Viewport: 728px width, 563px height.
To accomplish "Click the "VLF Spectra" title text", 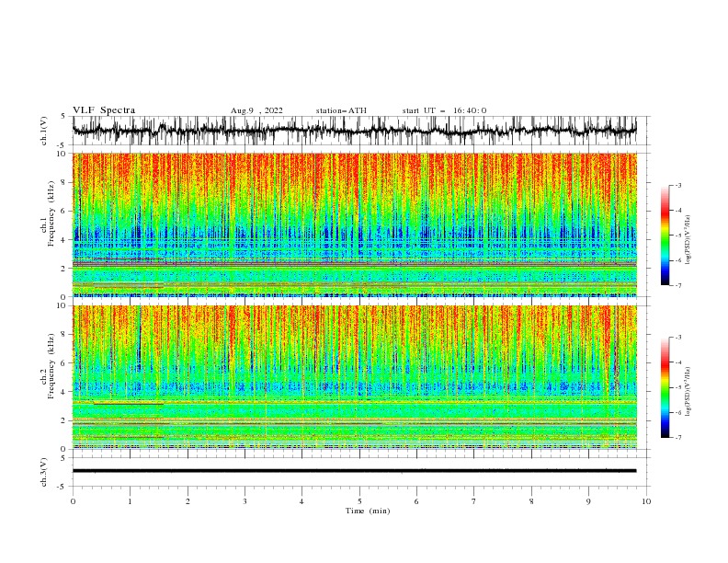I will [x=104, y=110].
